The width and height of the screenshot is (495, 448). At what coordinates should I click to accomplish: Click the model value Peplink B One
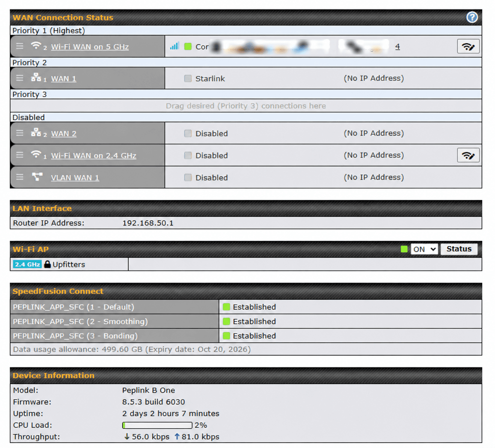point(148,390)
